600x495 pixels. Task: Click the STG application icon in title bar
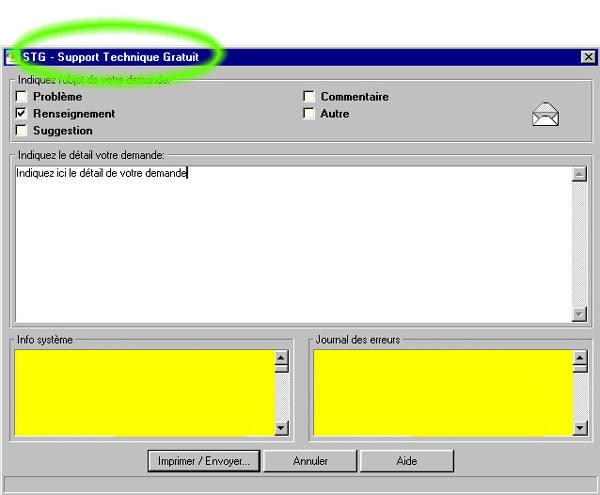[x=12, y=58]
